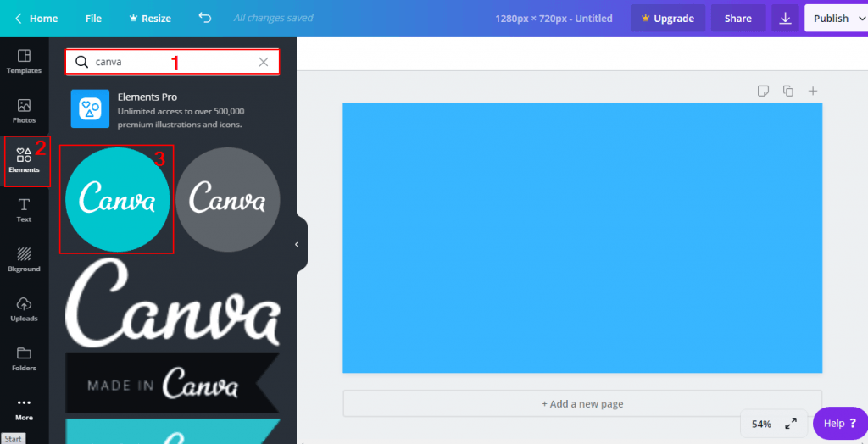
Task: Click the Elements Pro promo text
Action: [181, 111]
